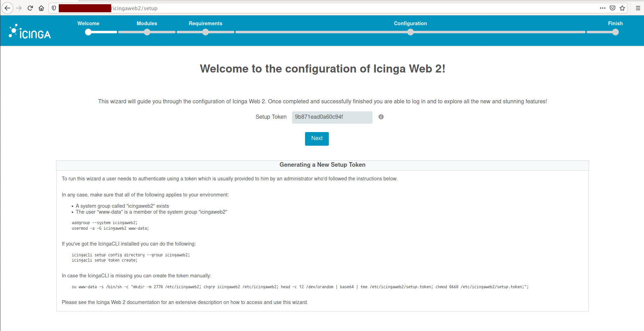Click the Finish progress marker dot

(616, 32)
